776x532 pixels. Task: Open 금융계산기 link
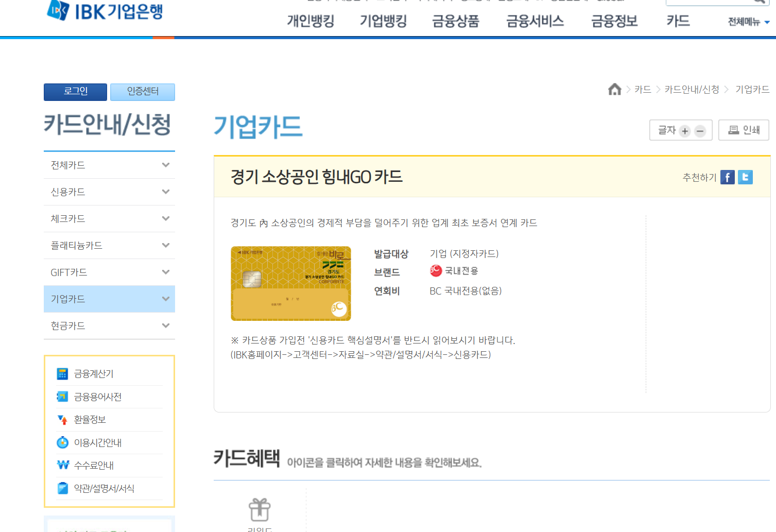94,374
